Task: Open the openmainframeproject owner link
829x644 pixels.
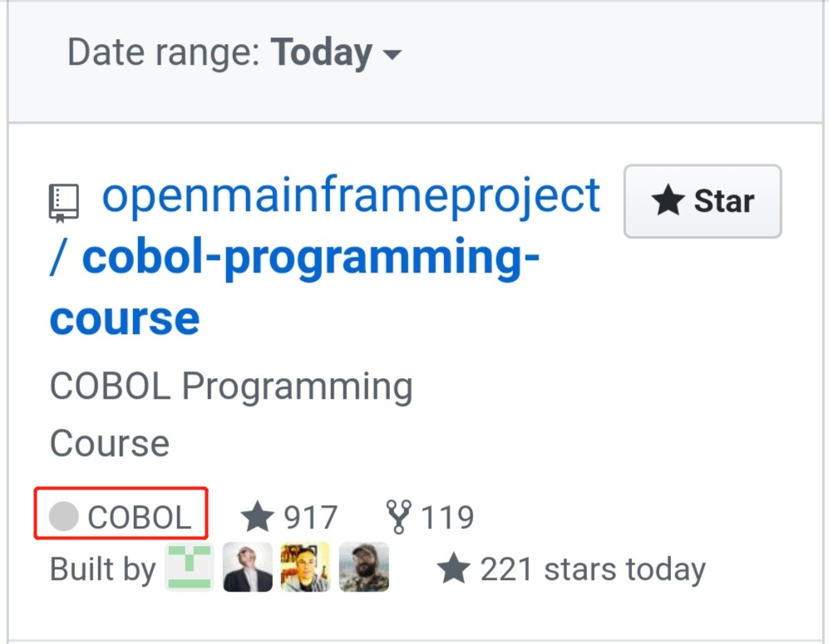Action: coord(350,196)
